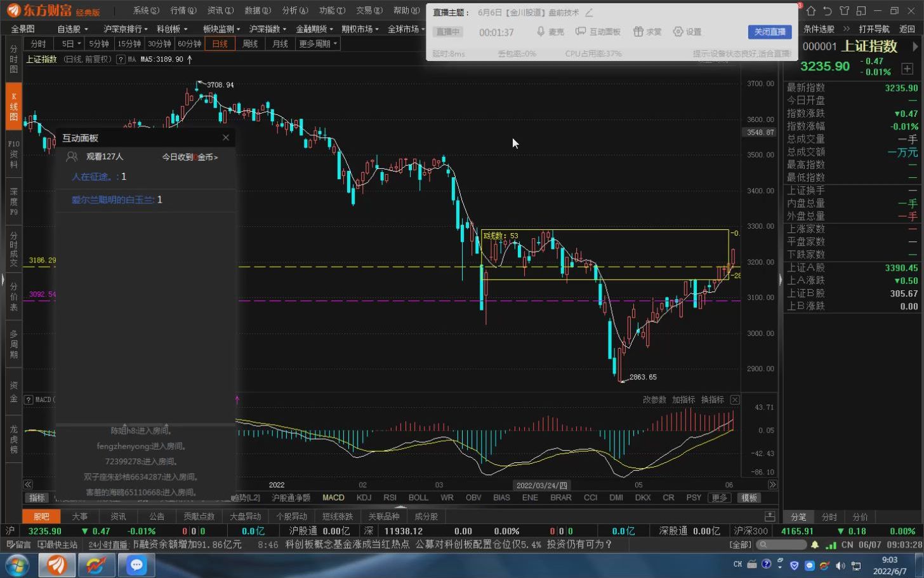Open live broadcast 设置 gear

[x=687, y=32]
